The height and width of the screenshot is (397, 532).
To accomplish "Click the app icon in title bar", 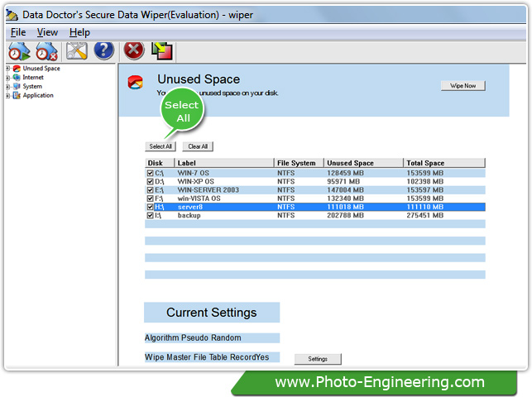I will point(12,15).
